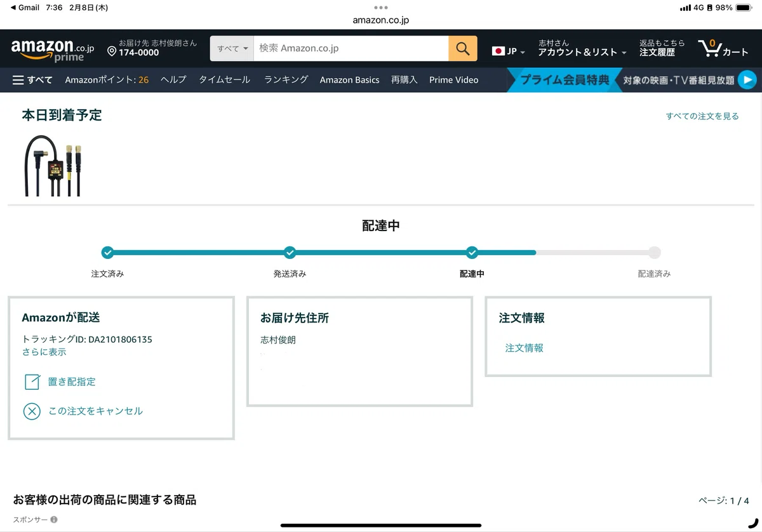
Task: Tap the orange search magnifier button
Action: 463,48
